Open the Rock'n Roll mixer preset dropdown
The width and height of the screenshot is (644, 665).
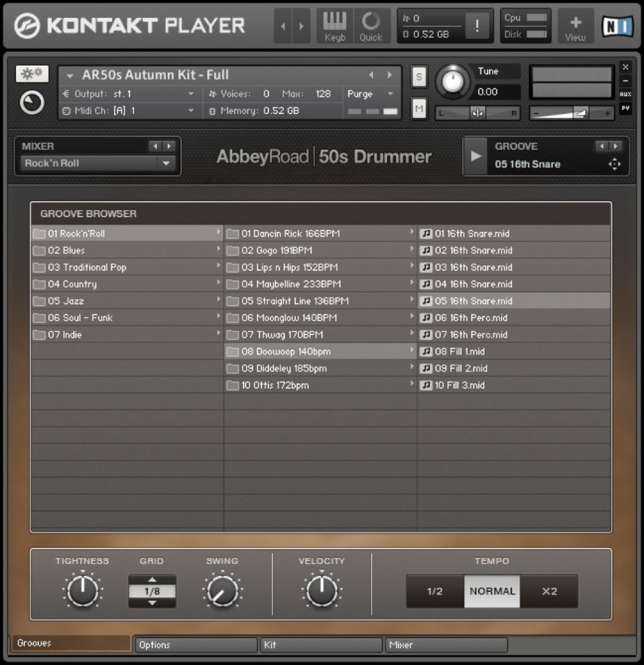pyautogui.click(x=165, y=164)
